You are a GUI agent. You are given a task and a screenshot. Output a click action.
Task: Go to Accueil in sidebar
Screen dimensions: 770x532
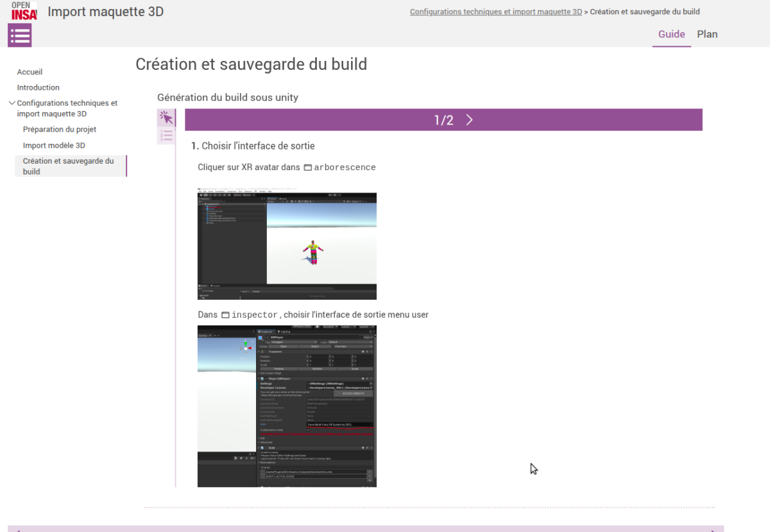point(30,72)
